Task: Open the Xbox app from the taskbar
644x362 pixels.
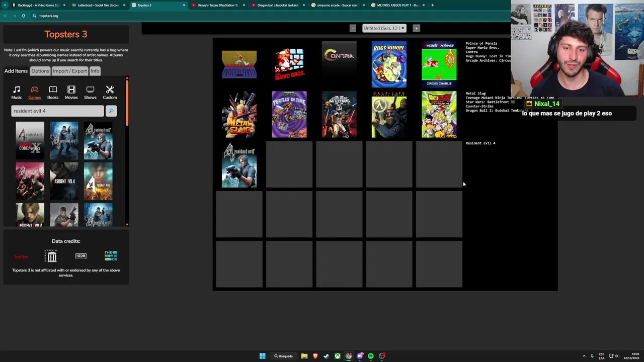Action: coord(338,356)
